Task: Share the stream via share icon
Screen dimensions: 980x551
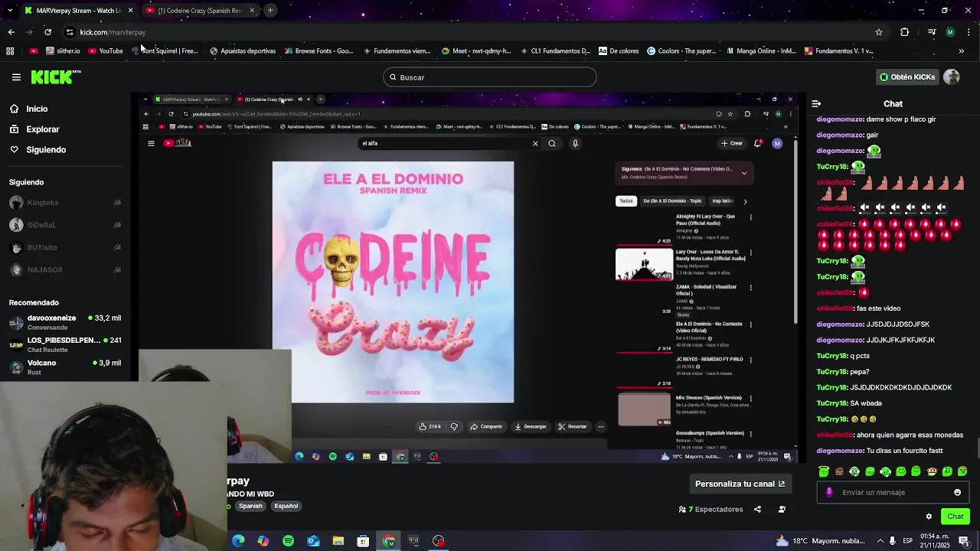Action: coord(757,509)
